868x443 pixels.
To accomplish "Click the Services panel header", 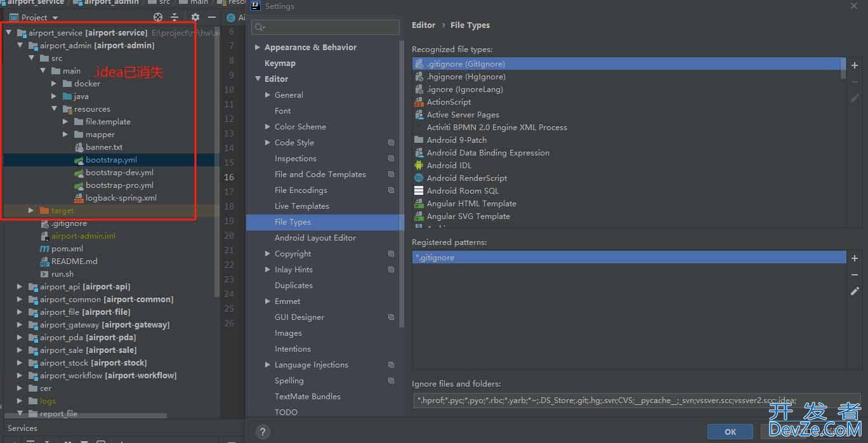I will click(22, 428).
